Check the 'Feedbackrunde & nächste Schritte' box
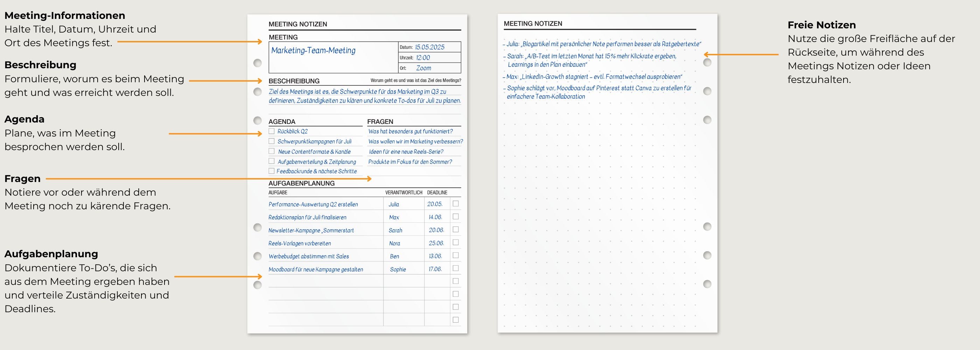This screenshot has width=980, height=350. coord(272,171)
